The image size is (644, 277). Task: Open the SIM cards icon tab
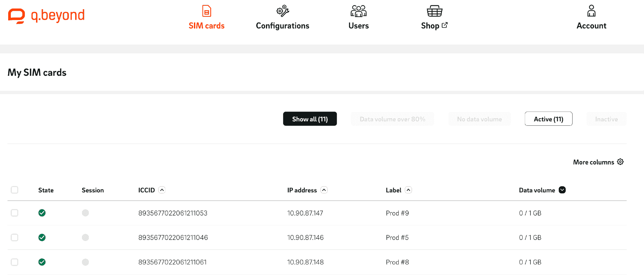pyautogui.click(x=207, y=11)
